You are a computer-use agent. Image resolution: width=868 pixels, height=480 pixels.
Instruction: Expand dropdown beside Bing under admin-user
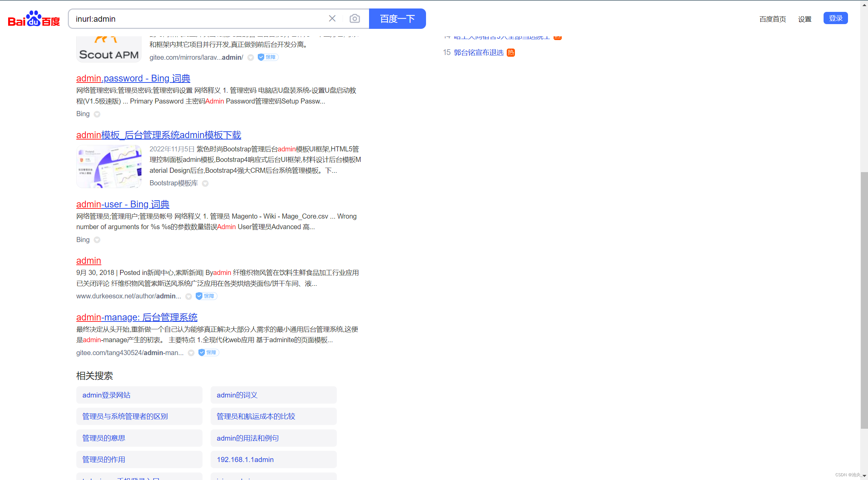tap(97, 240)
